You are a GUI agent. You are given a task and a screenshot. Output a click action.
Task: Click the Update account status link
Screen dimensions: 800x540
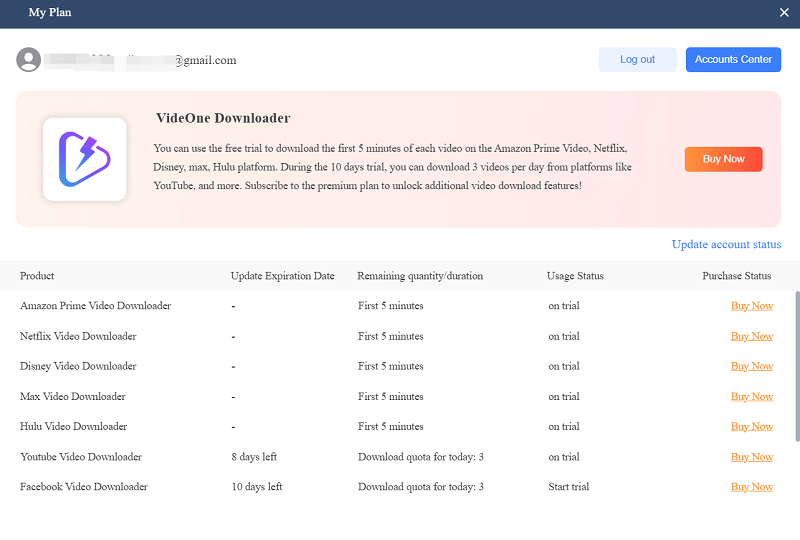pos(726,245)
